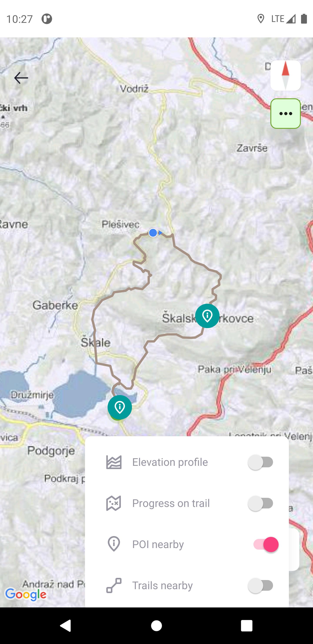
Task: Tap the back arrow on the map
Action: click(x=21, y=78)
